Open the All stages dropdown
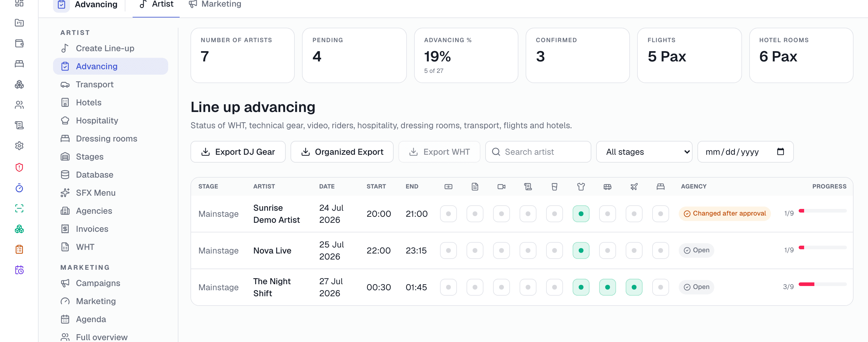Image resolution: width=868 pixels, height=342 pixels. point(644,152)
